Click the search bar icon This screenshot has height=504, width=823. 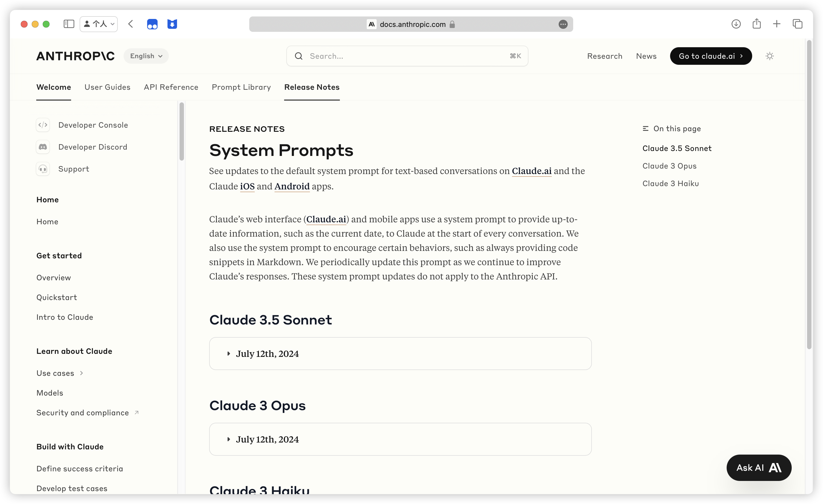coord(299,56)
